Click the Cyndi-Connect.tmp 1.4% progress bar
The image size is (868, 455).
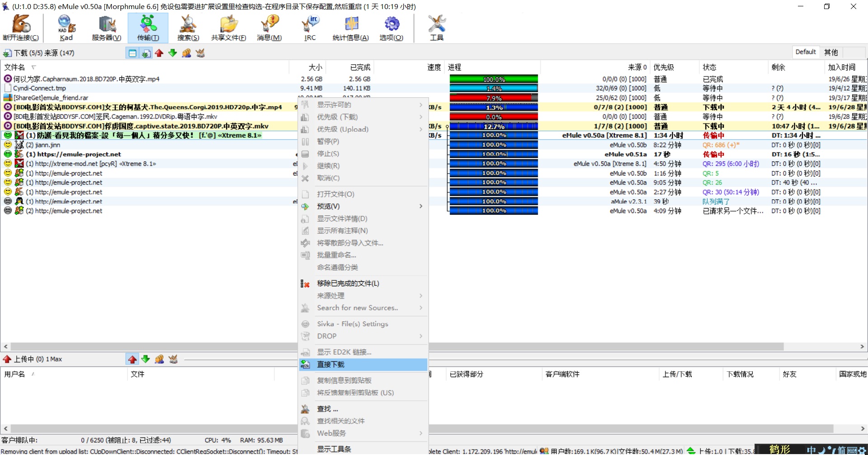pyautogui.click(x=494, y=89)
